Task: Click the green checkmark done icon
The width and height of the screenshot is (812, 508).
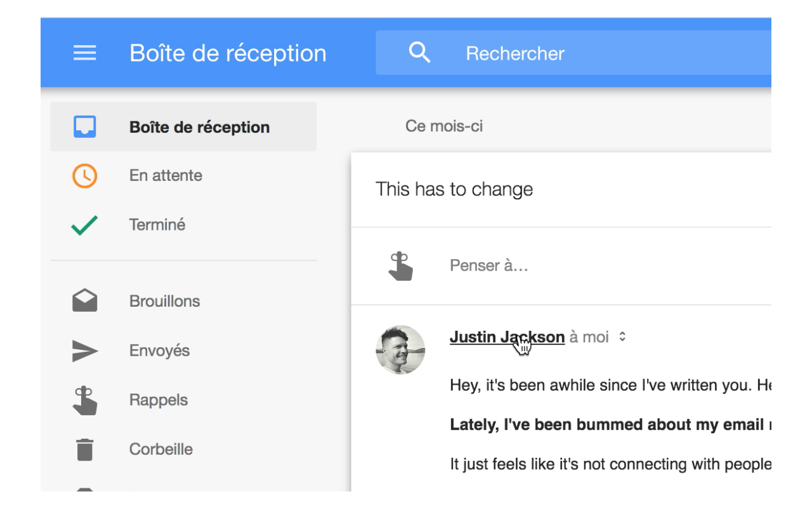Action: click(x=84, y=225)
